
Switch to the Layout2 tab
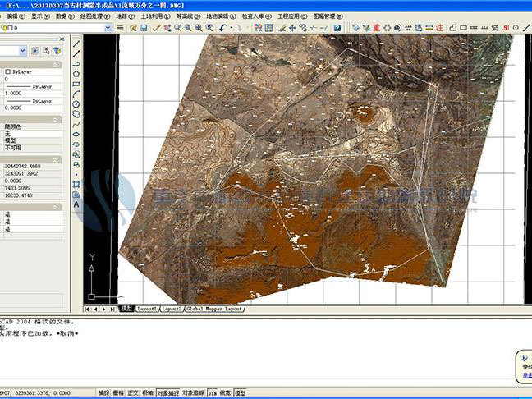click(x=172, y=309)
